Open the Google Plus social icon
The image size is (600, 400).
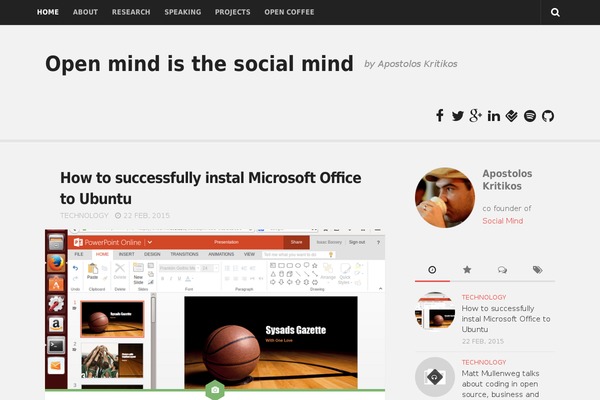tap(476, 116)
